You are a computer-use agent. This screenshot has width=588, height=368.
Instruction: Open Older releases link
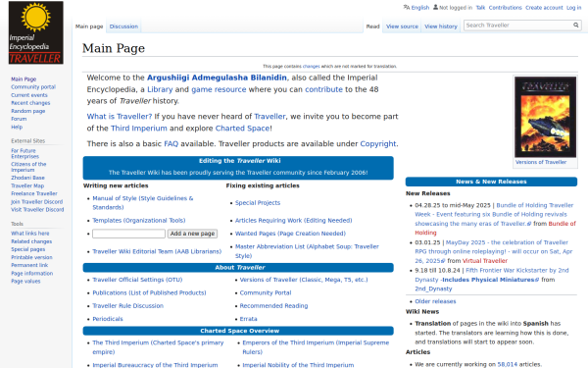(435, 301)
